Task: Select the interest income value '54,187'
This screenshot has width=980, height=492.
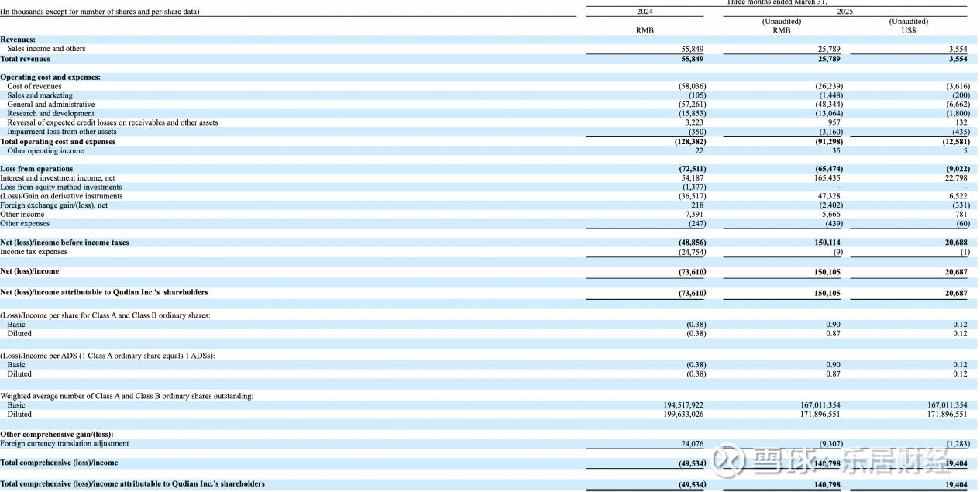Action: tap(693, 178)
